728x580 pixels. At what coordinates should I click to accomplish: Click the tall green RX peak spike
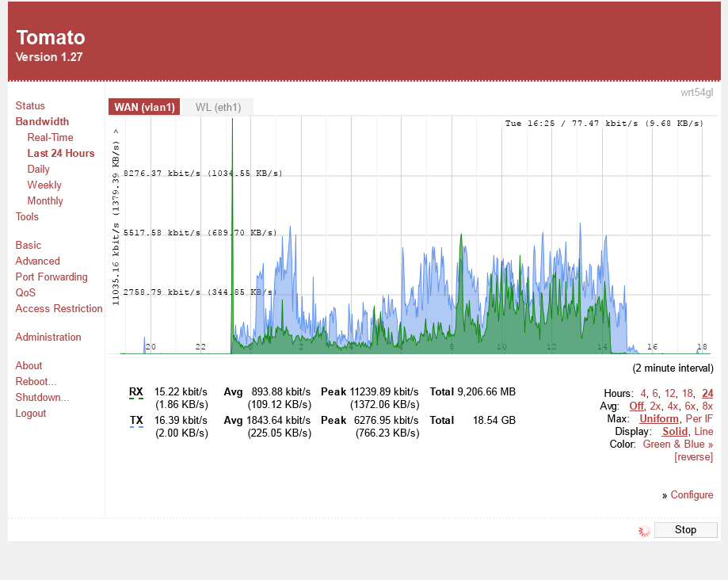(x=232, y=198)
